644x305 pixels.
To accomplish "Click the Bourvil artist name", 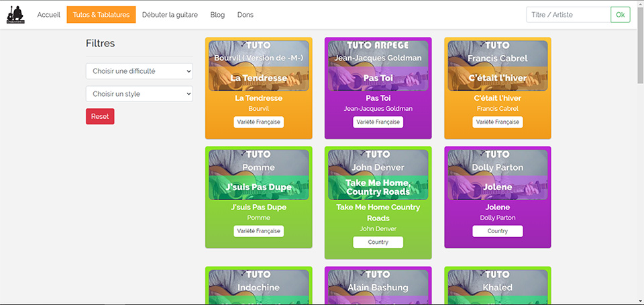I will coord(259,109).
